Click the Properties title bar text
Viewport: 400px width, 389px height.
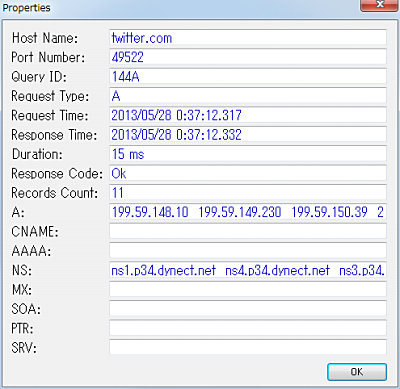[x=26, y=8]
